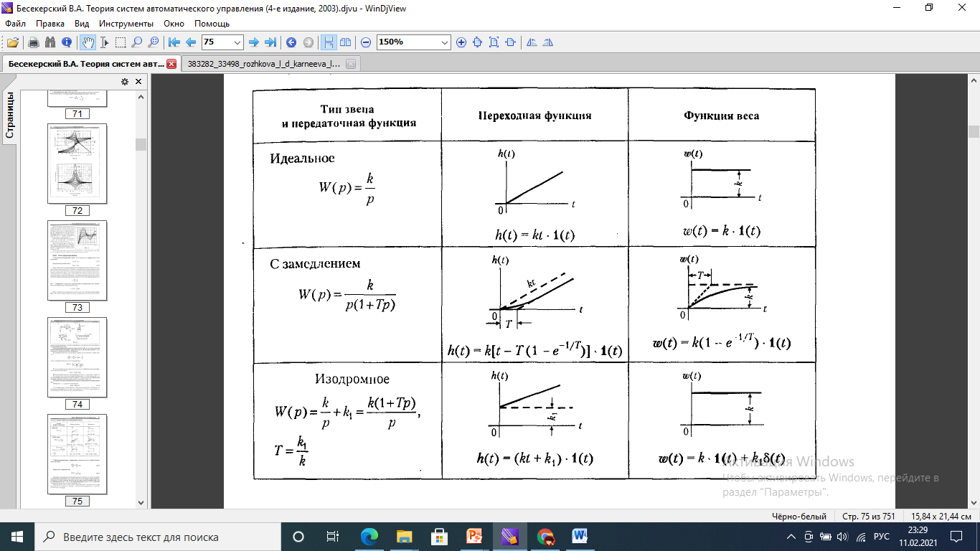Click the blue info icon in toolbar

(67, 42)
